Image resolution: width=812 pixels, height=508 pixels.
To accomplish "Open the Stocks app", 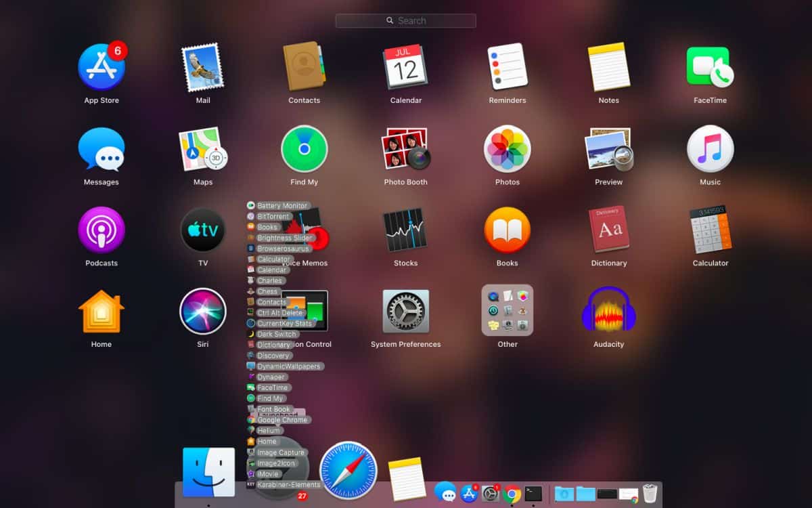I will pos(406,230).
